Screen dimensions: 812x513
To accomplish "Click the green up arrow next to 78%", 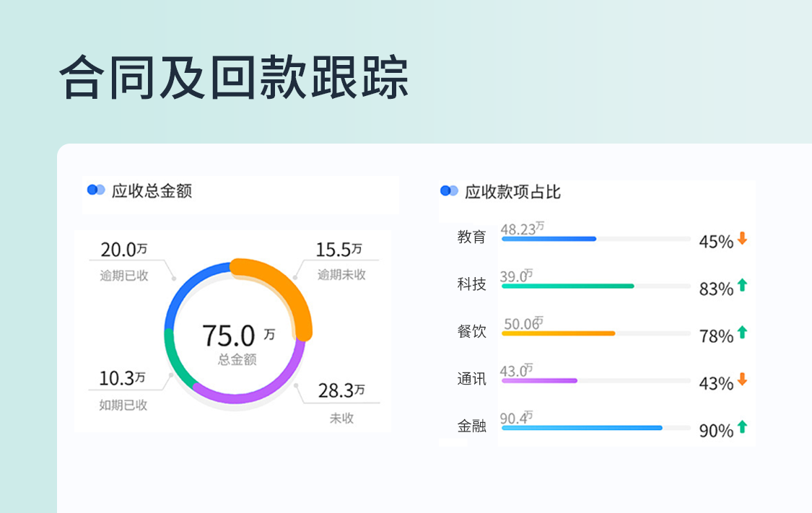I will click(741, 333).
